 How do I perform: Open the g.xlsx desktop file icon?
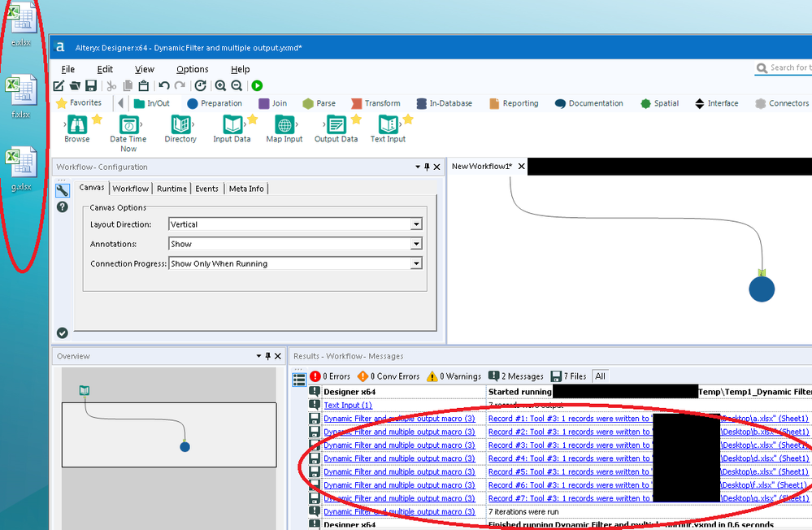pyautogui.click(x=21, y=169)
